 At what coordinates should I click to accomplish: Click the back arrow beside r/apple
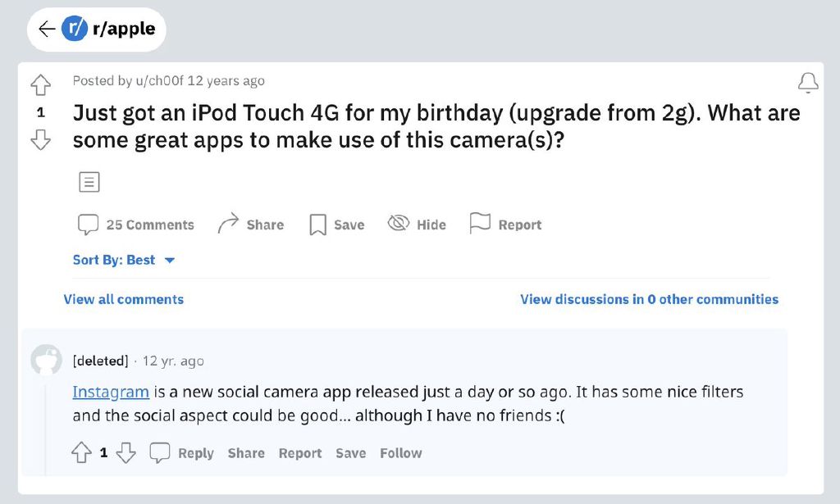point(47,30)
